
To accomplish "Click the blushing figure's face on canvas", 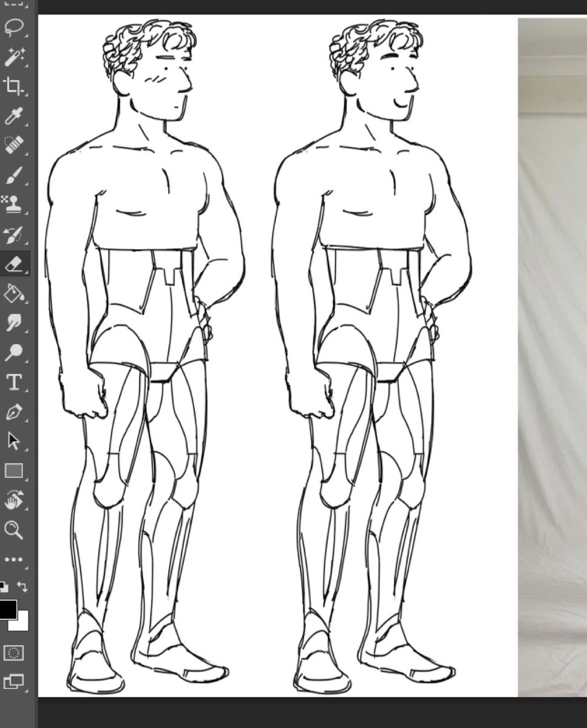I will (167, 85).
